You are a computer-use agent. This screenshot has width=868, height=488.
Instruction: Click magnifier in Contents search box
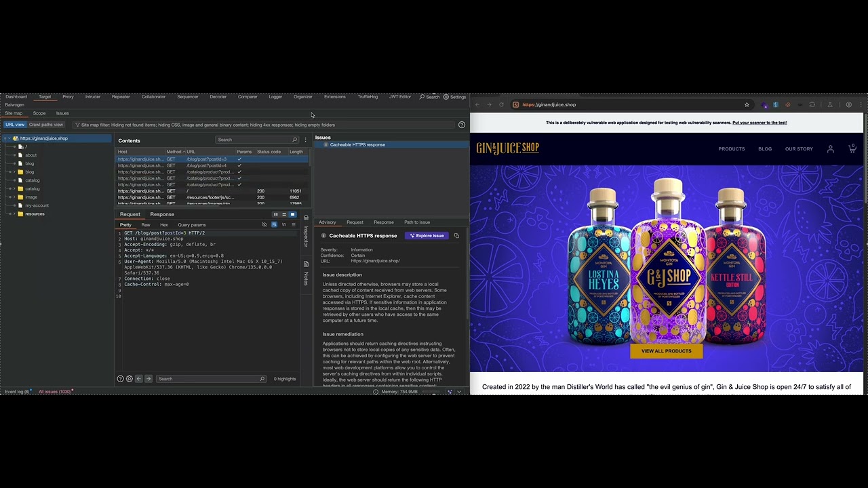click(x=294, y=140)
